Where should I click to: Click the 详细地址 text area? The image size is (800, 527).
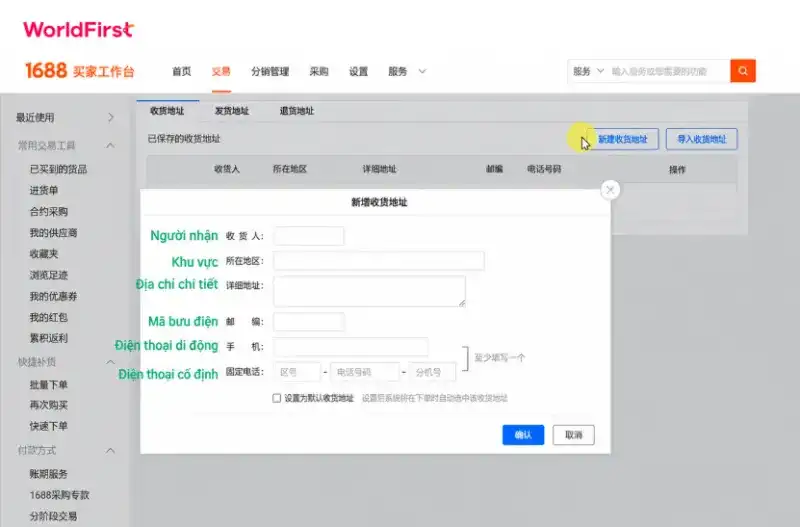coord(369,291)
